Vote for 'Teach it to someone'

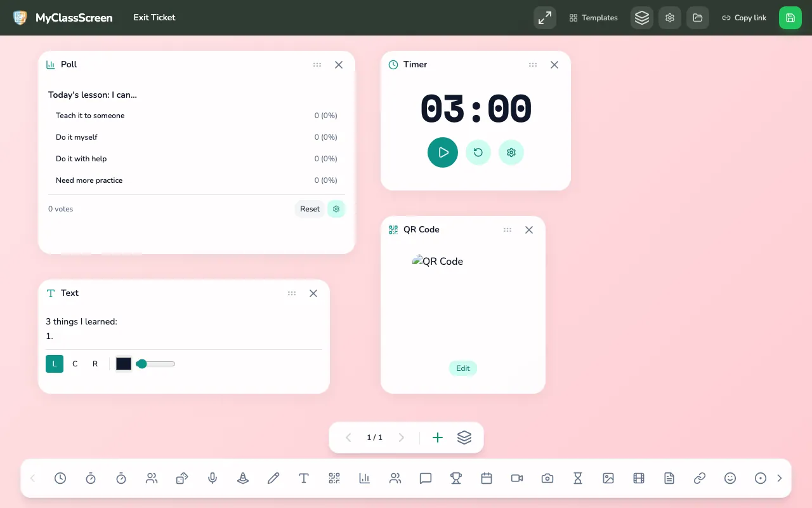[x=197, y=116]
